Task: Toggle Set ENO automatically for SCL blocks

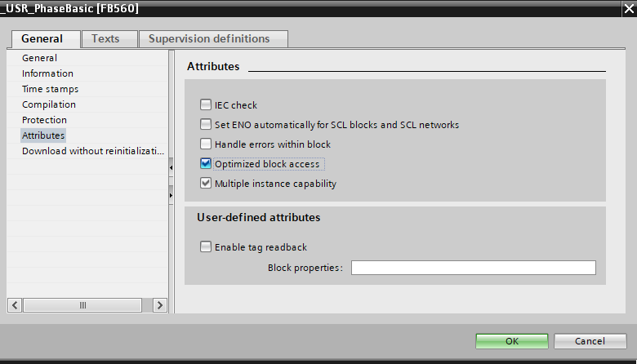Action: (206, 125)
